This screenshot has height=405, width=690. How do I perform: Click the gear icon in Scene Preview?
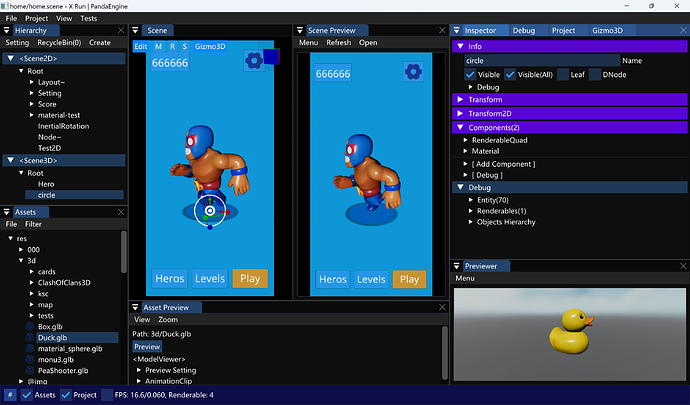tap(413, 72)
